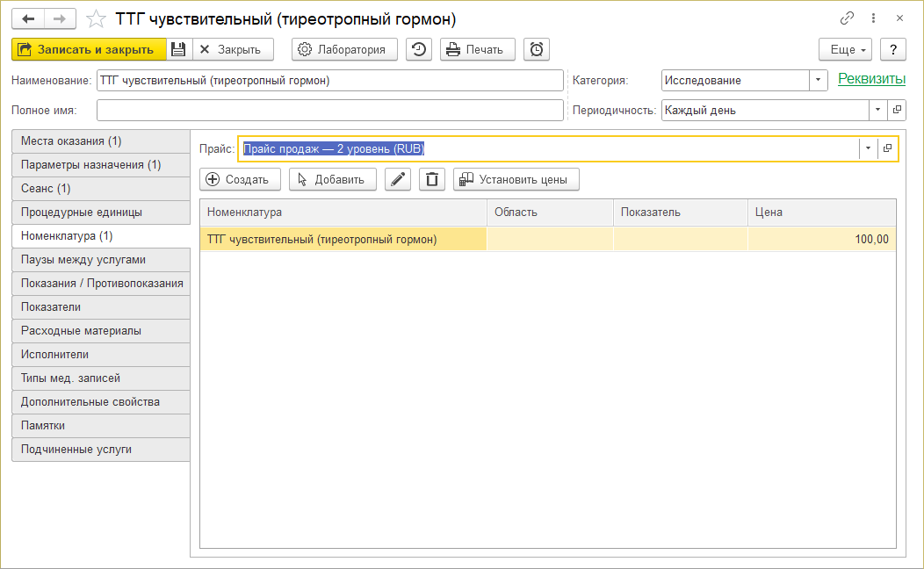Click the Закрыть button
The image size is (924, 569).
pyautogui.click(x=234, y=49)
